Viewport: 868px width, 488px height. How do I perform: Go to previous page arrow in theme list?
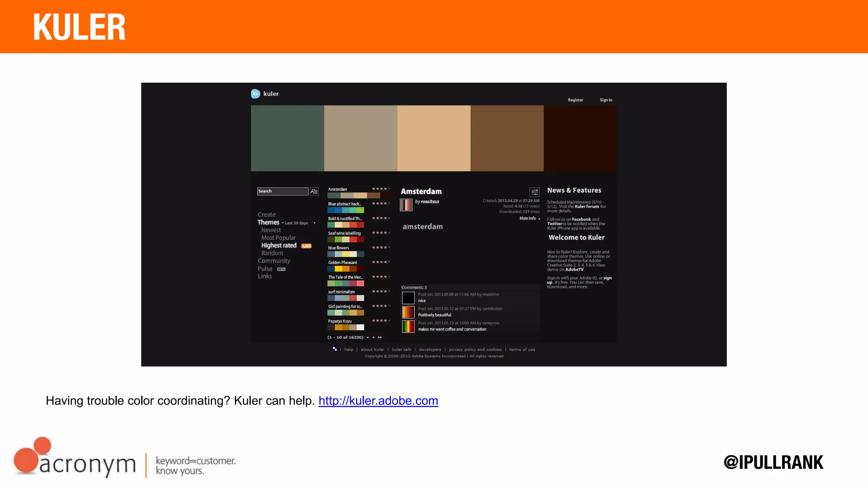click(x=367, y=337)
